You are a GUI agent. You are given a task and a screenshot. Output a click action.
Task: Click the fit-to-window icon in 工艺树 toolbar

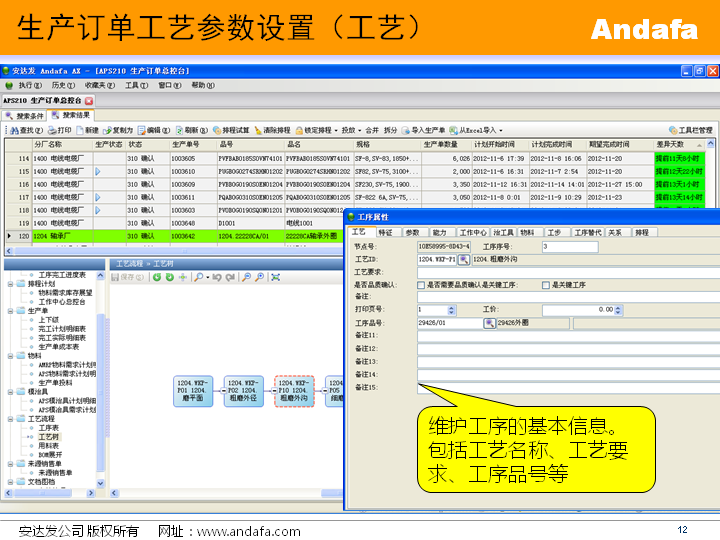[x=275, y=277]
